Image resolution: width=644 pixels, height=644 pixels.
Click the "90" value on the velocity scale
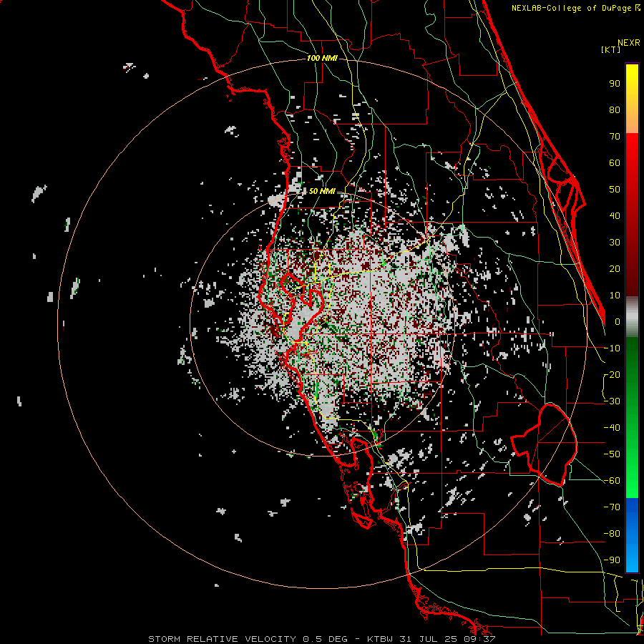[615, 84]
